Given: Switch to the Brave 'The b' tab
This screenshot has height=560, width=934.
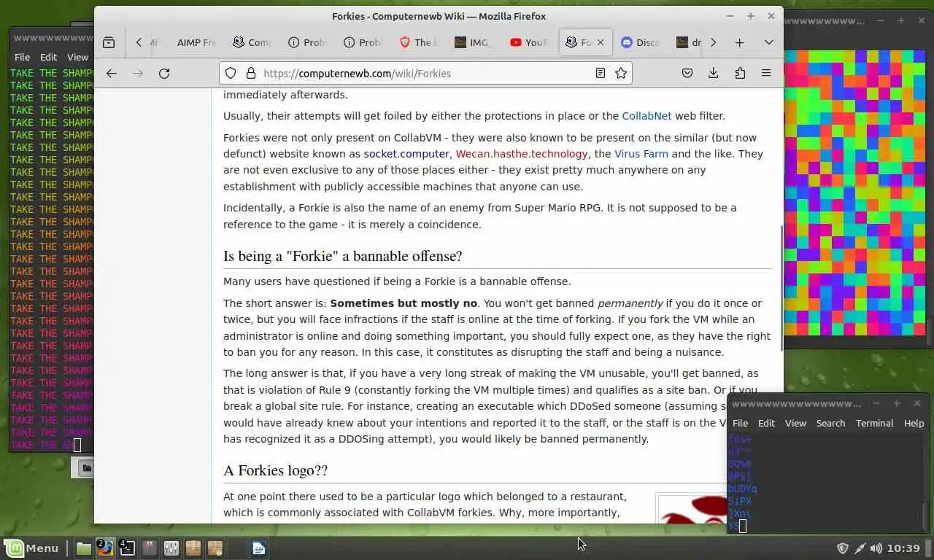Looking at the screenshot, I should click(418, 42).
